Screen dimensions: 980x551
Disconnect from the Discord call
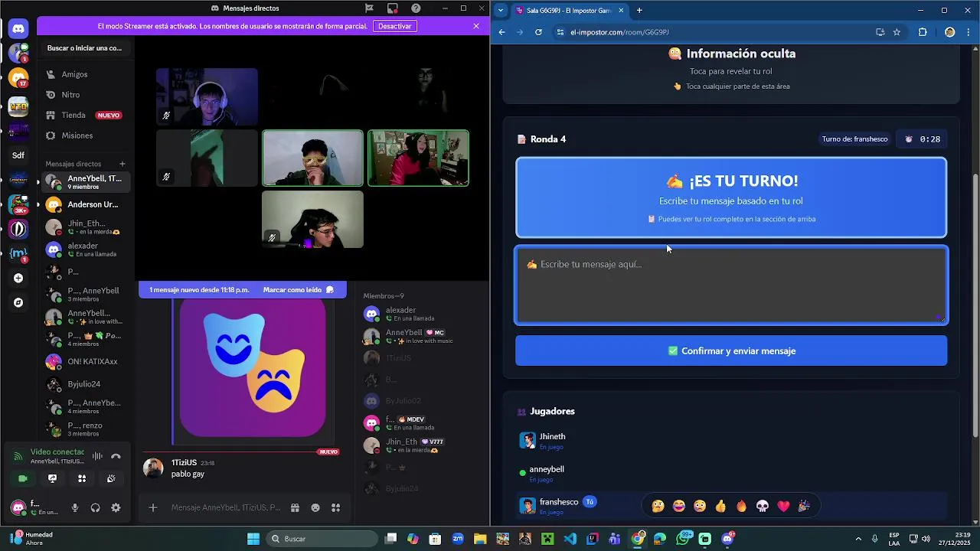(116, 456)
